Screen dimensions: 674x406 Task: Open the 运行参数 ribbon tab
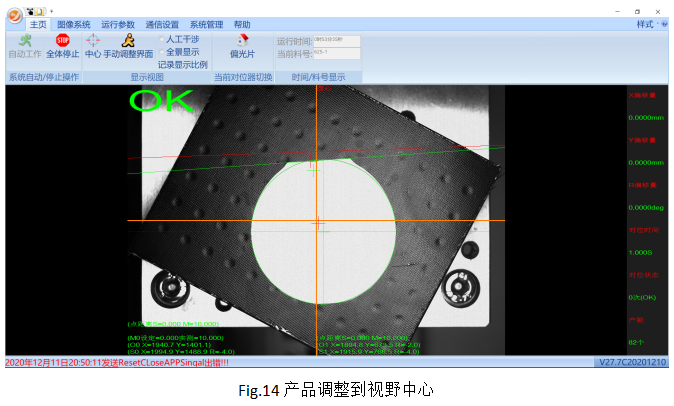pyautogui.click(x=118, y=23)
